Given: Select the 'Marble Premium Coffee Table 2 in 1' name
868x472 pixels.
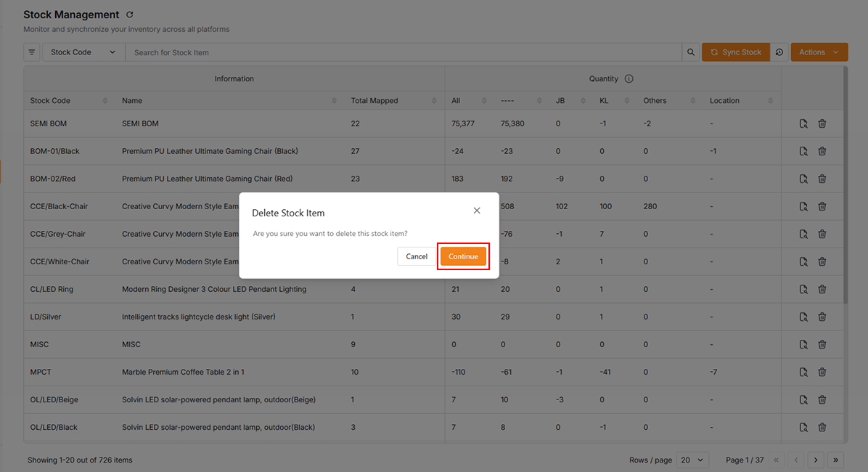Looking at the screenshot, I should tap(183, 373).
